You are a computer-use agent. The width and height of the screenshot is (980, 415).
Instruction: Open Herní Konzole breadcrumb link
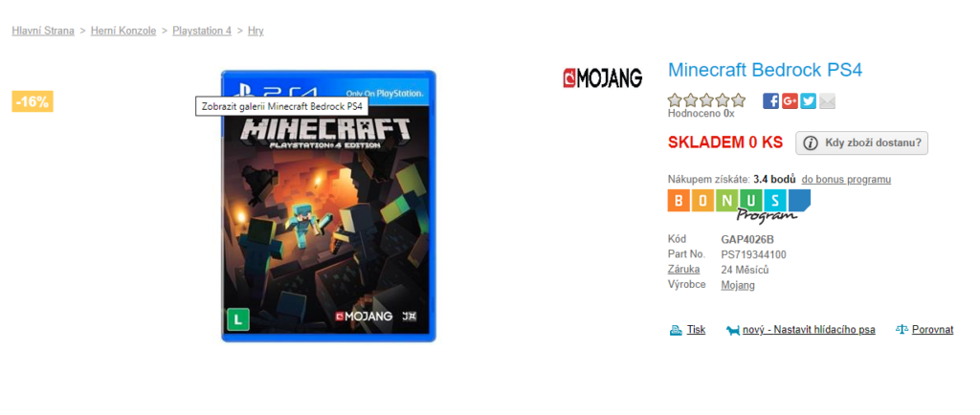[x=123, y=31]
